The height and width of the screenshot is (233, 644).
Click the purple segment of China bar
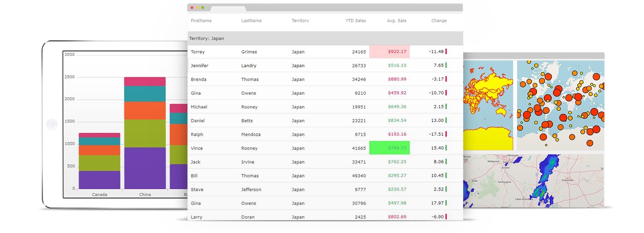pos(145,168)
